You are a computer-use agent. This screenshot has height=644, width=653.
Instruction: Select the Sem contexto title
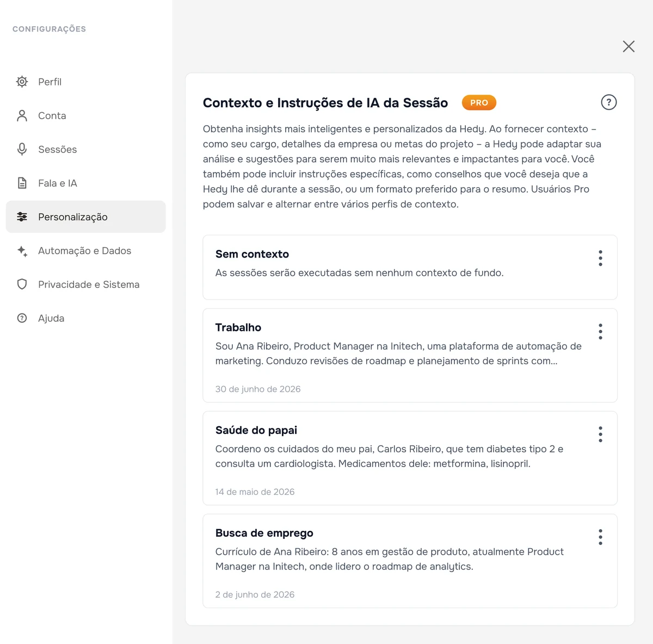252,254
